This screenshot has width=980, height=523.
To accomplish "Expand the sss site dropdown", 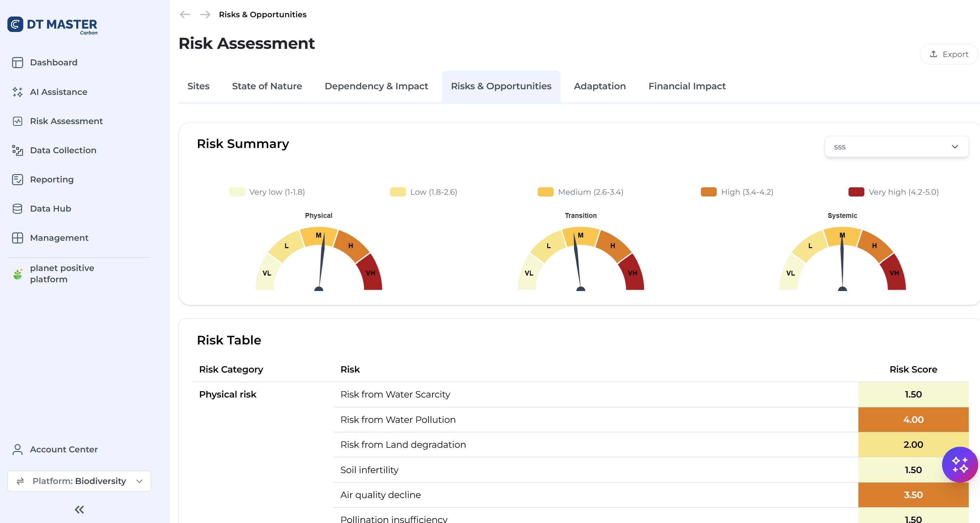I will click(896, 147).
